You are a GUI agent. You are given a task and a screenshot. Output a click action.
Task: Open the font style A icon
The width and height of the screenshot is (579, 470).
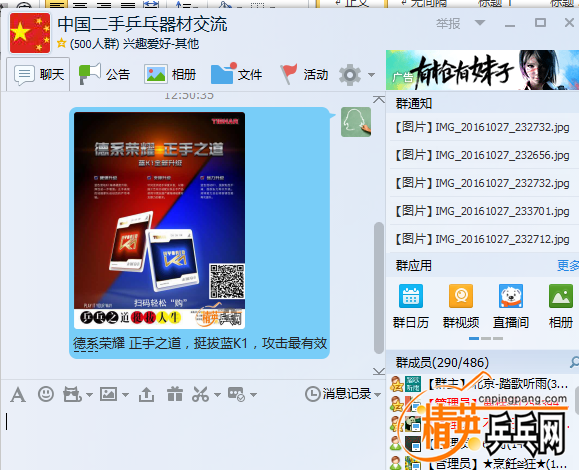click(18, 395)
